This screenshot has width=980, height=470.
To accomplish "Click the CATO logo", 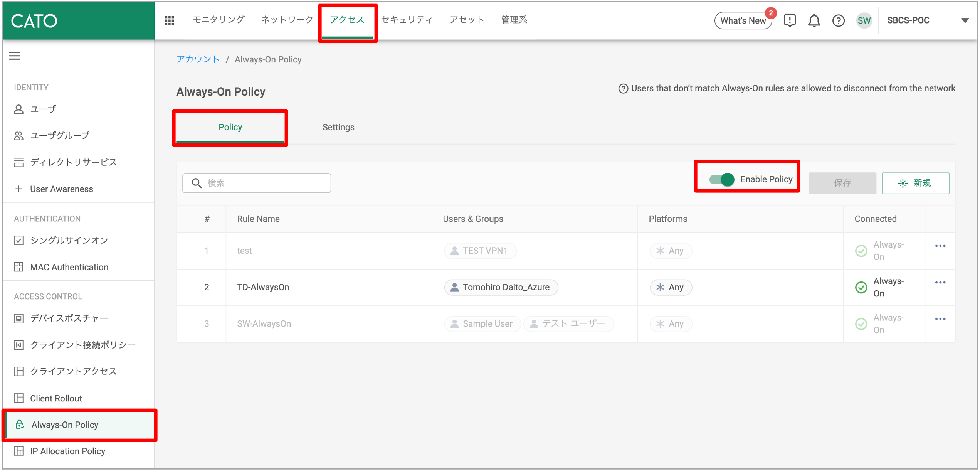I will 34,21.
